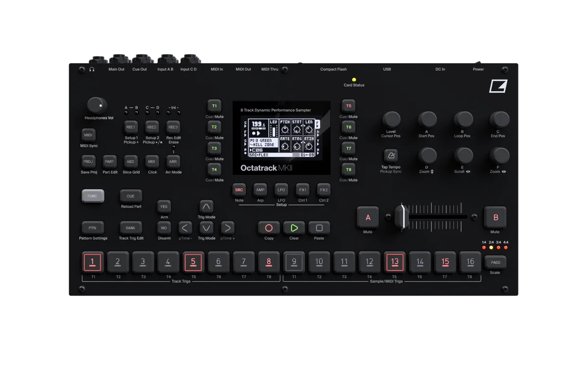The height and width of the screenshot is (371, 588).
Task: Open the ARR Arr Mode button
Action: (x=173, y=162)
